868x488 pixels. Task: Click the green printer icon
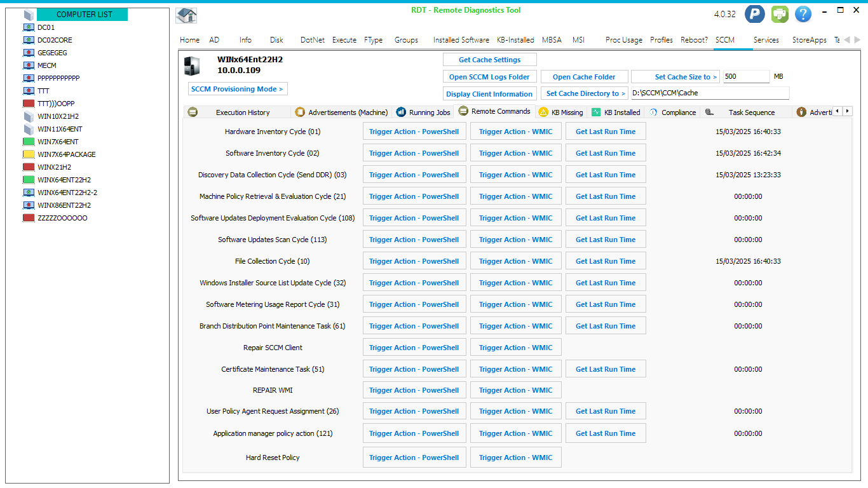coord(780,14)
